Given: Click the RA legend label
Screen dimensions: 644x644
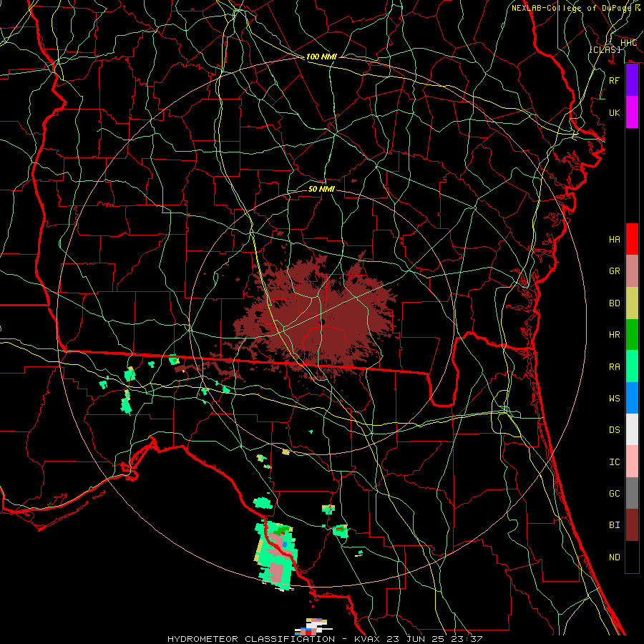Looking at the screenshot, I should point(615,367).
